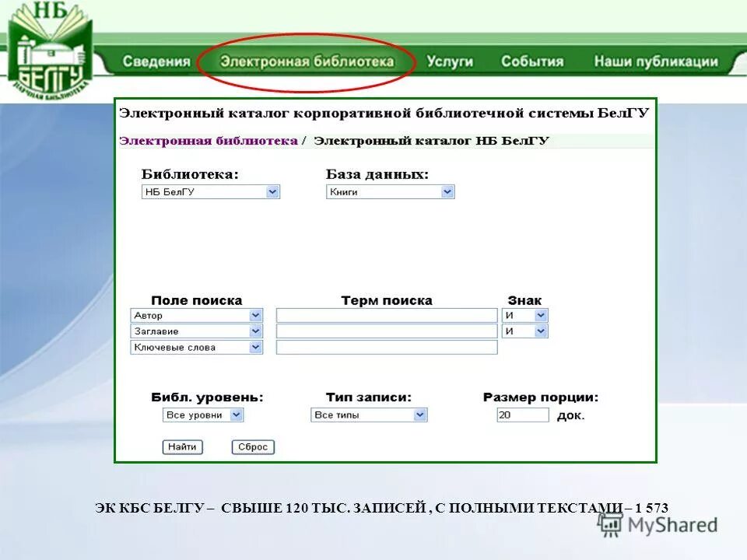Click the Электронная библиотека breadcrumb link
This screenshot has width=747, height=560.
(207, 141)
